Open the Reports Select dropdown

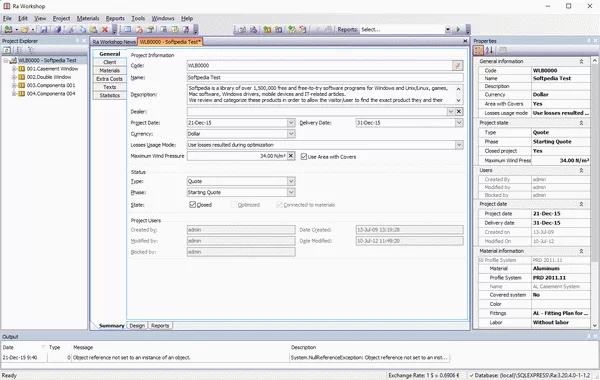coord(447,29)
